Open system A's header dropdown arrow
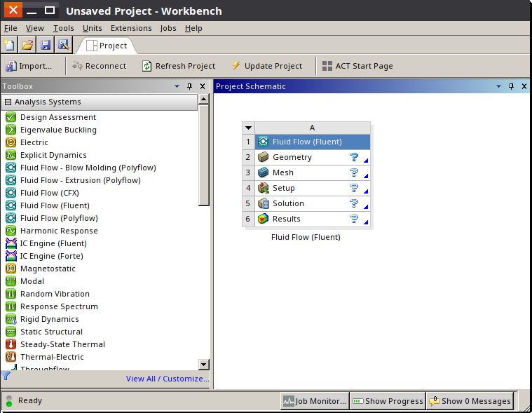Screen dimensions: 532x413 pyautogui.click(x=248, y=128)
